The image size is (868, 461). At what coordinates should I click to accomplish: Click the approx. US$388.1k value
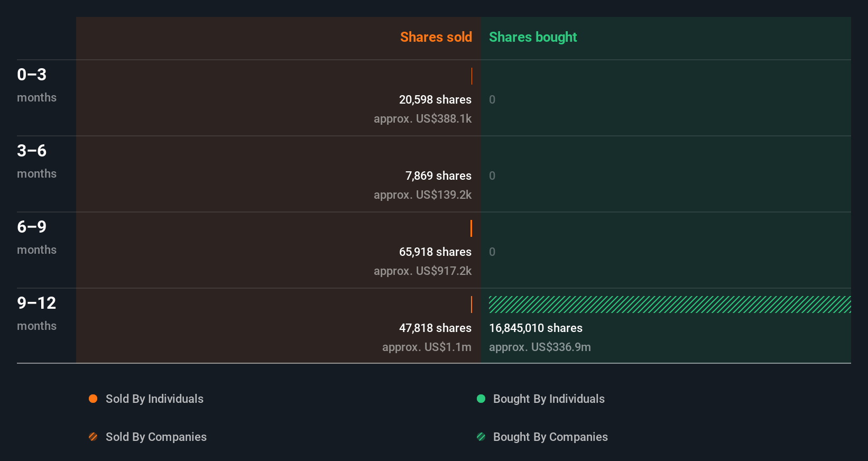click(422, 118)
